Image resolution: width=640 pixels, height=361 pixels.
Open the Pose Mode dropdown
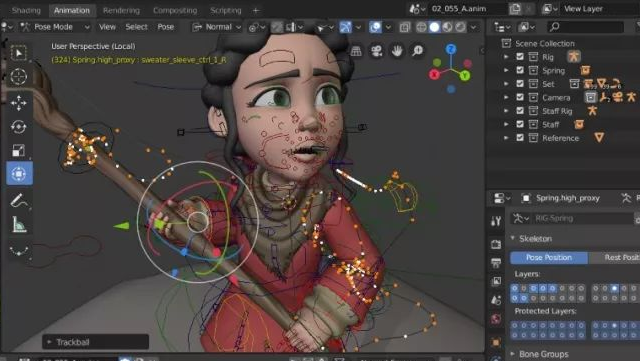[x=55, y=27]
